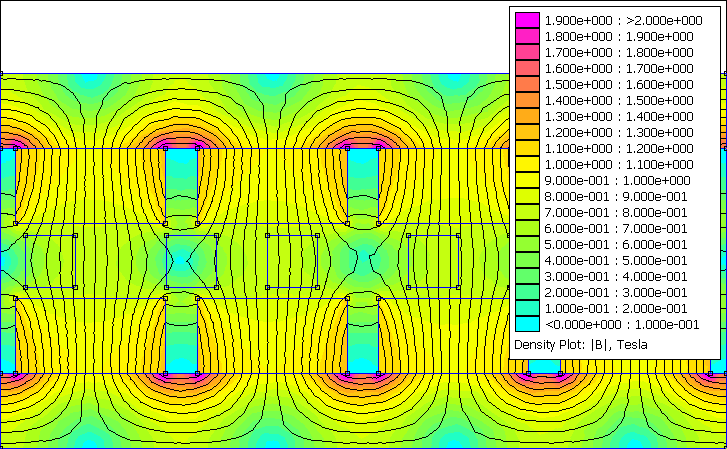Viewport: 727px width, 449px height.
Task: Select the legend text '1.300e+000 : 1.400e+000'
Action: point(619,116)
